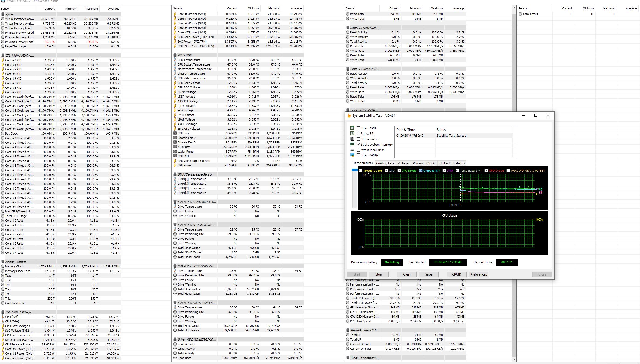Click the Stress CPU chip icon
Image resolution: width=640 pixels, height=364 pixels.
point(352,128)
